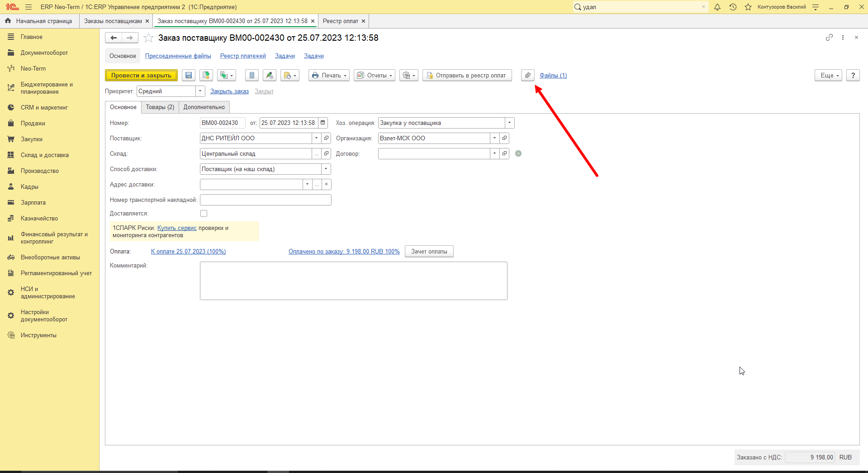
Task: Expand the Организация dropdown arrow
Action: 495,138
